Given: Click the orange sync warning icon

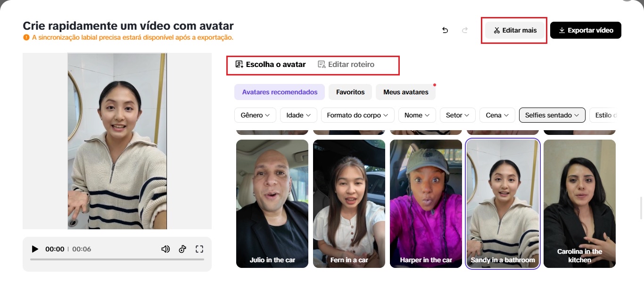Looking at the screenshot, I should 26,37.
